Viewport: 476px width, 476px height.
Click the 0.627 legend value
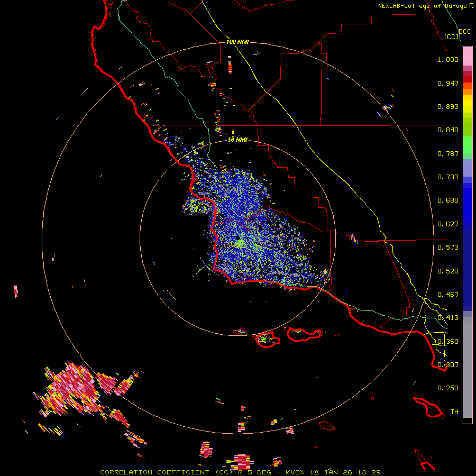click(448, 224)
